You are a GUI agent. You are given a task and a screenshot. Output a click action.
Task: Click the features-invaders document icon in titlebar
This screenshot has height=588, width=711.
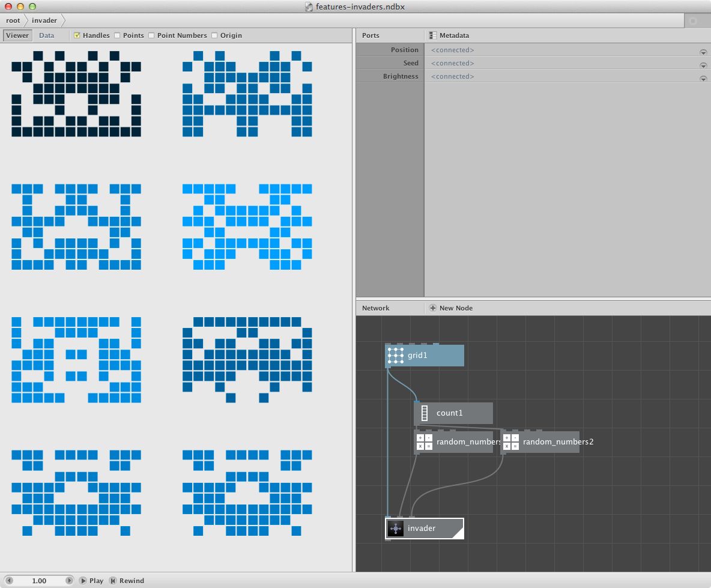pyautogui.click(x=307, y=7)
